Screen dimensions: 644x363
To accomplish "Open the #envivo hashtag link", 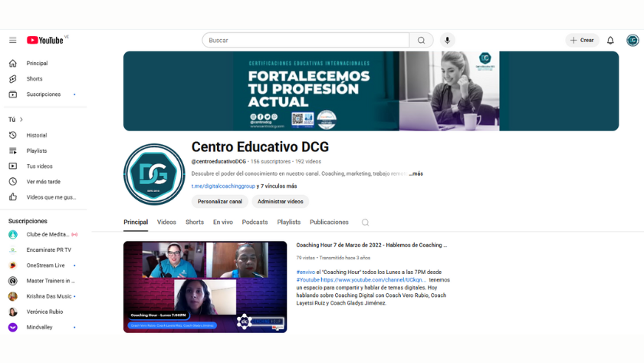I will (306, 272).
